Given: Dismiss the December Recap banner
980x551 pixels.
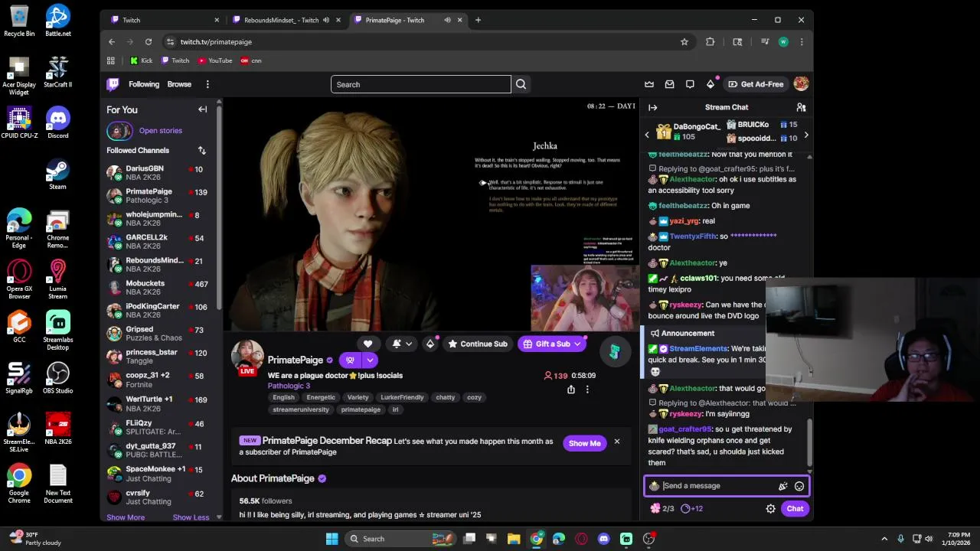Looking at the screenshot, I should (x=616, y=442).
